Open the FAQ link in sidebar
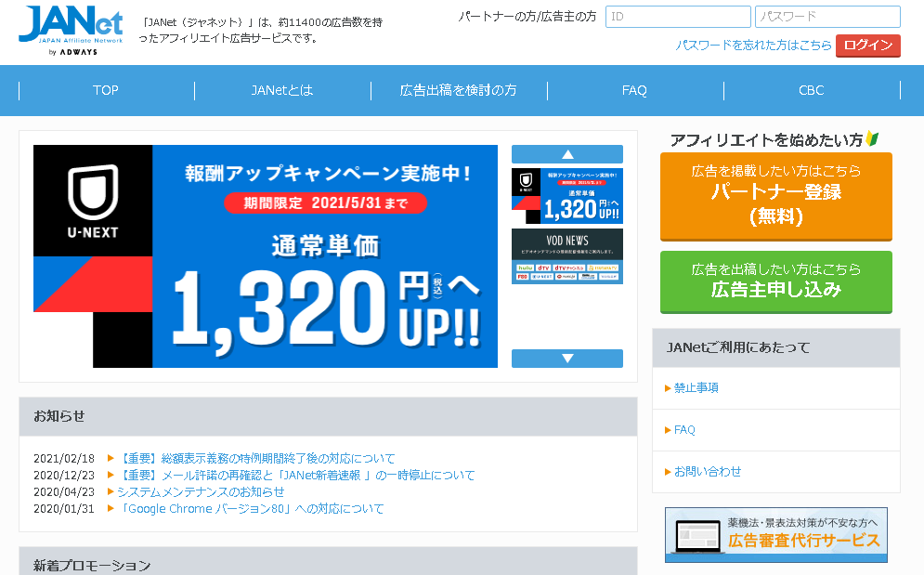 coord(684,430)
